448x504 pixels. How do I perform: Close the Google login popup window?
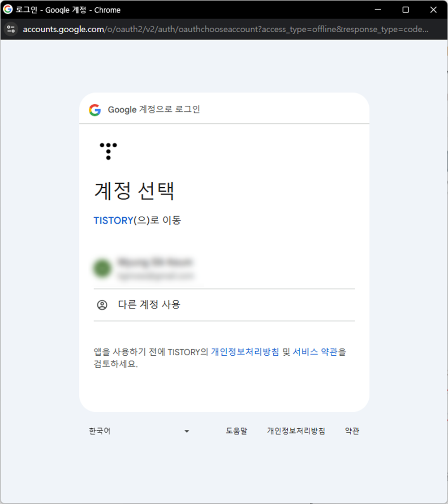[433, 10]
